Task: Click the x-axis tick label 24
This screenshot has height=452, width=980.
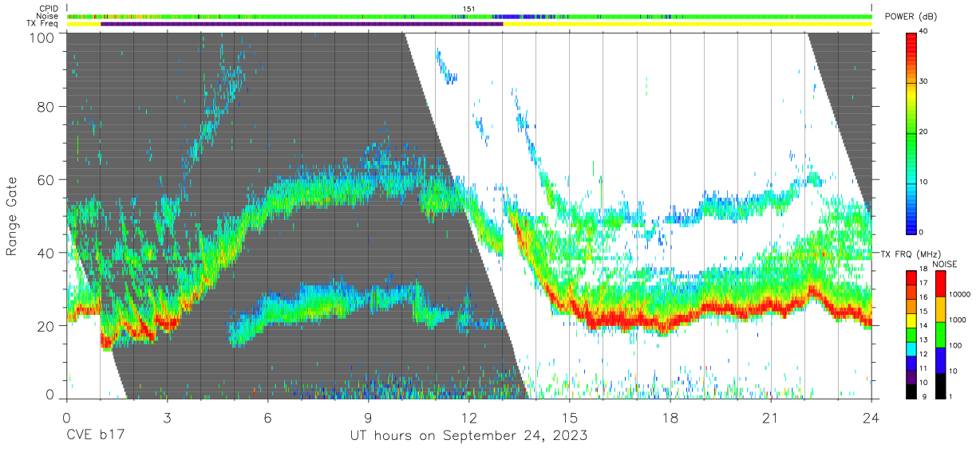Action: [871, 417]
